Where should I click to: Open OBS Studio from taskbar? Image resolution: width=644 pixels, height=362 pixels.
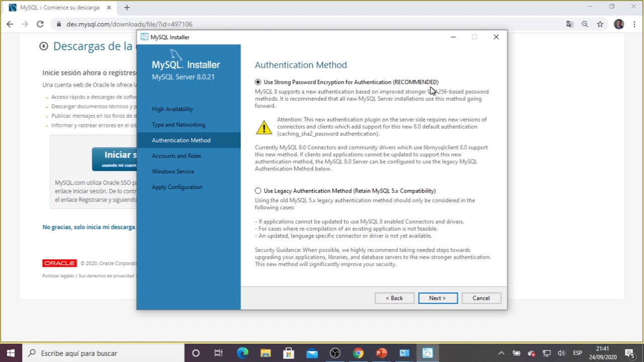[335, 353]
